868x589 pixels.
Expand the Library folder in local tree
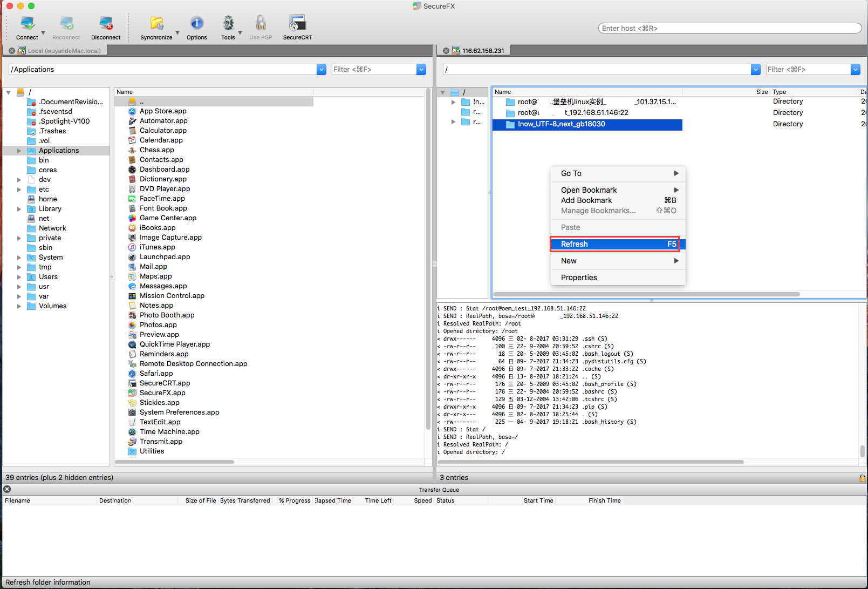tap(19, 209)
